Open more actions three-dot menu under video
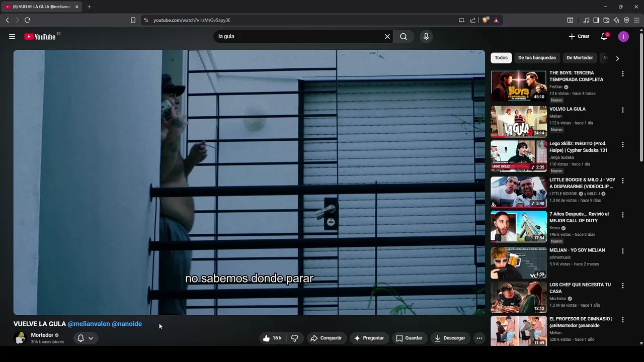 pyautogui.click(x=479, y=338)
